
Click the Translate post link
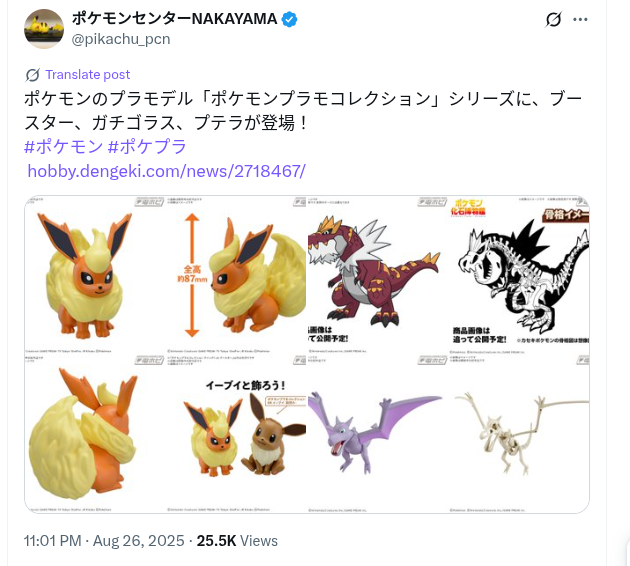88,75
